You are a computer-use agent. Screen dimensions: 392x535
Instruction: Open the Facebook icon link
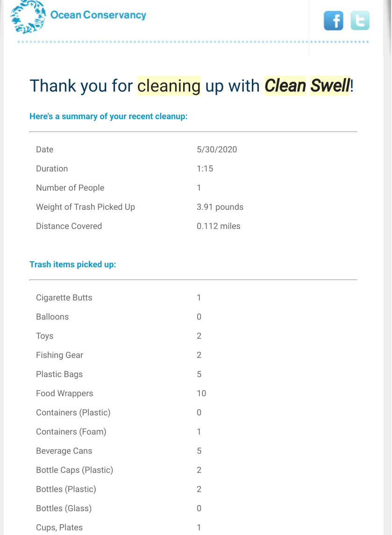[333, 21]
